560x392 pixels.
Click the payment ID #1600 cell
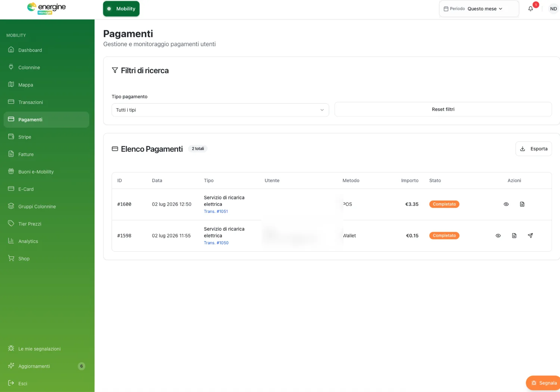[x=124, y=204]
